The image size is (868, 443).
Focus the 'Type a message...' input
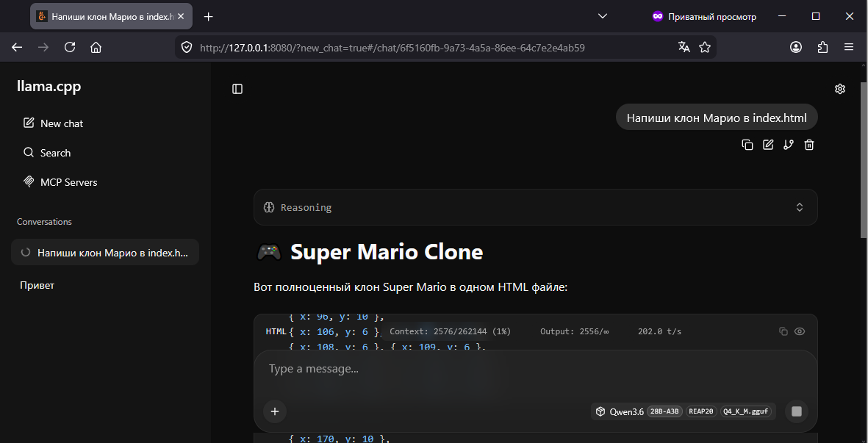point(535,369)
